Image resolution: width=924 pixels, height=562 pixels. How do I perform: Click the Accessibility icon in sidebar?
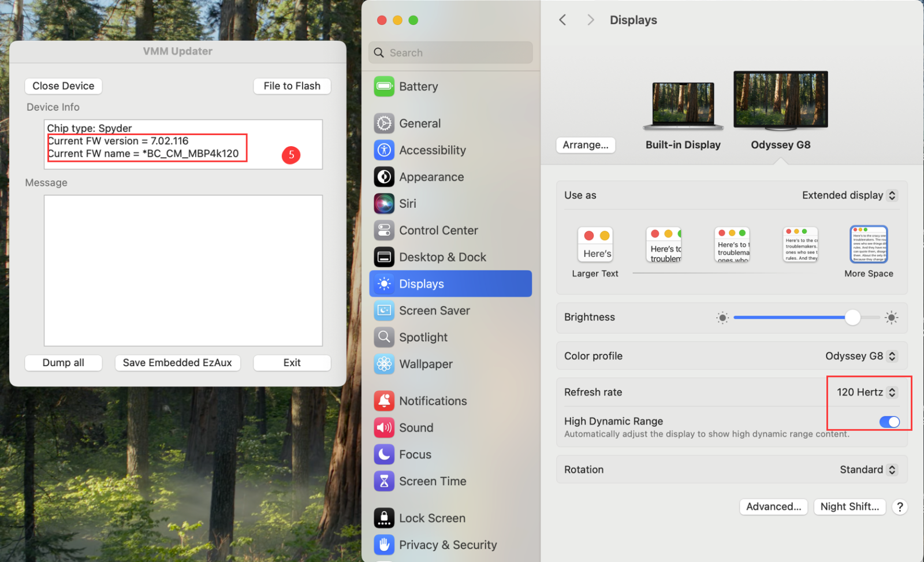tap(384, 150)
